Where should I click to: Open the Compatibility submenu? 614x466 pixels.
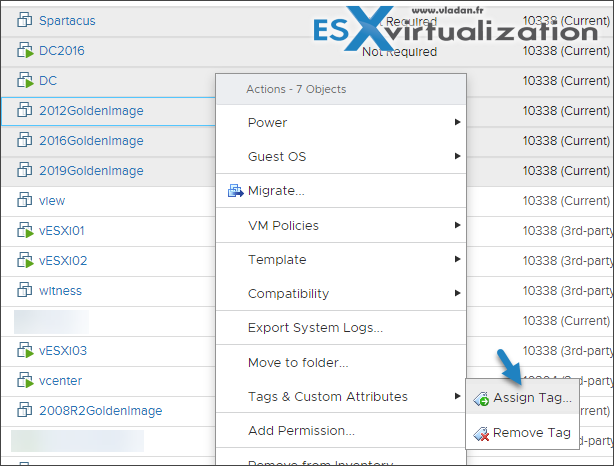tap(341, 294)
